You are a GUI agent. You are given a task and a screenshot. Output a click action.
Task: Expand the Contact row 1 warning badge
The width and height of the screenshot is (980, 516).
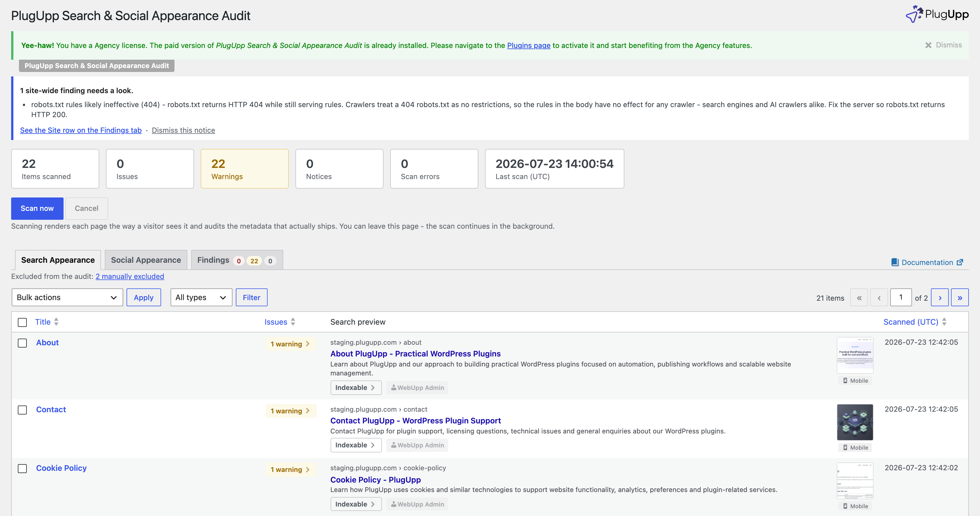[291, 411]
